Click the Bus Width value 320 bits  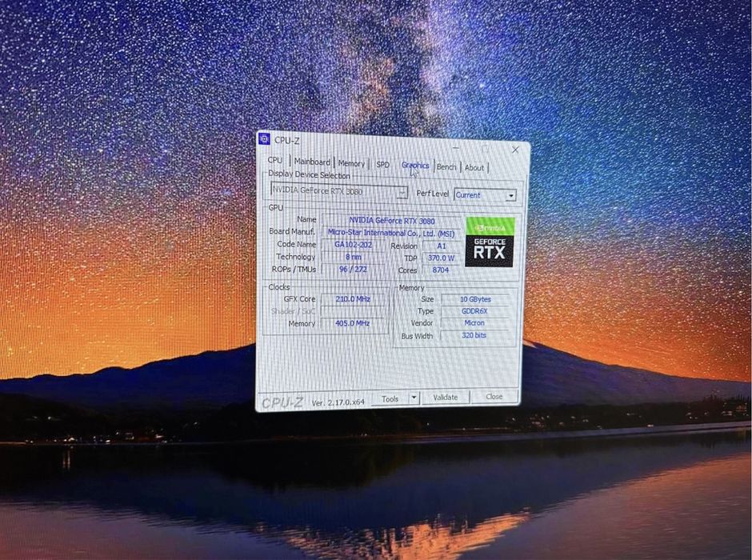click(474, 336)
